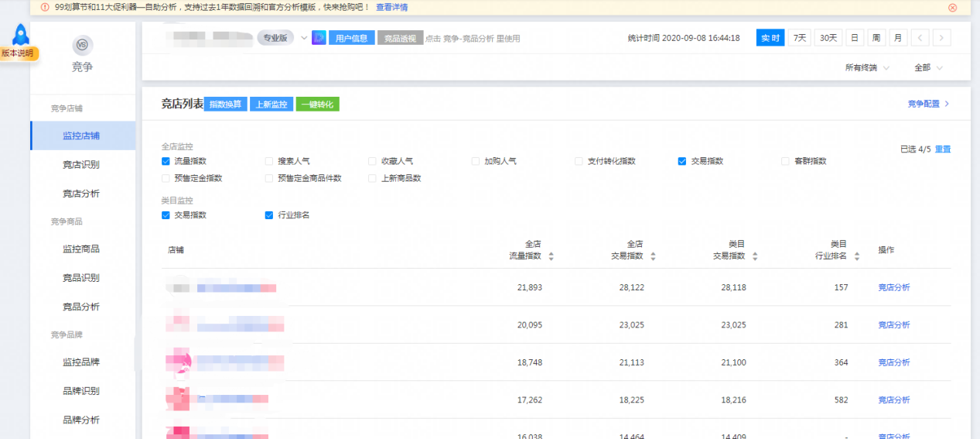Open 竞店分析 for the rank 364 shop
The width and height of the screenshot is (980, 439).
click(894, 362)
